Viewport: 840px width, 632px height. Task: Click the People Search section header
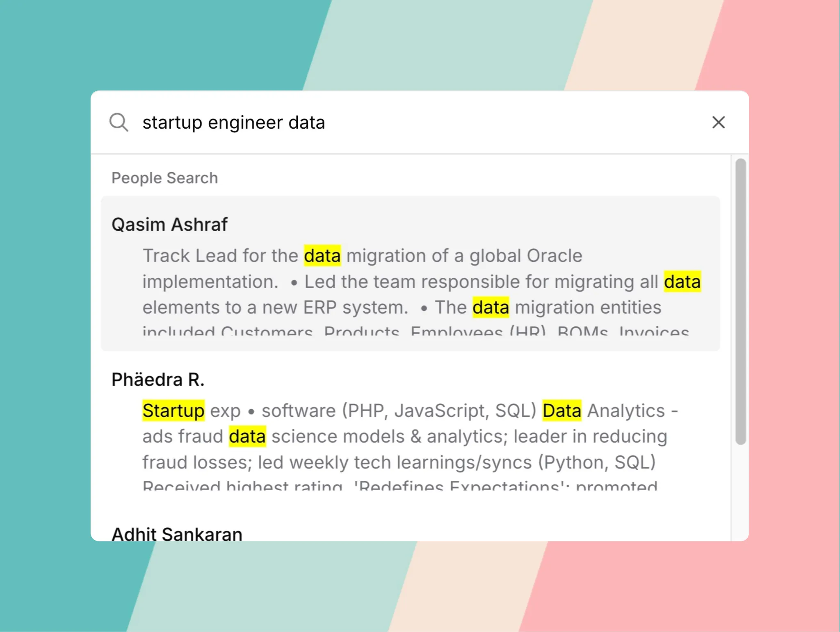(x=164, y=178)
